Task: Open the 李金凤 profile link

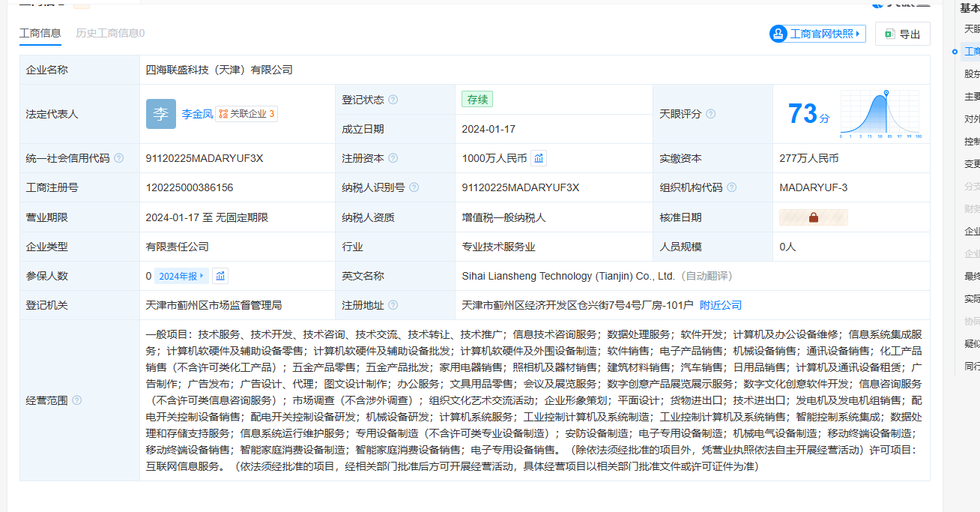Action: pos(196,114)
